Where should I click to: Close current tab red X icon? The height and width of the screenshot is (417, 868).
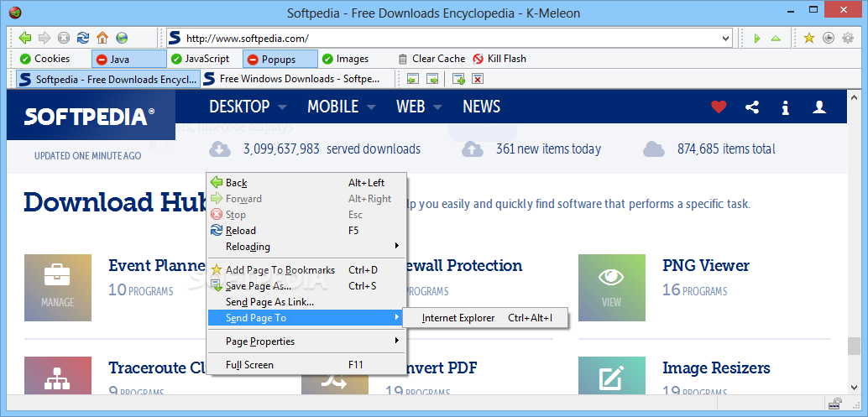click(x=478, y=79)
